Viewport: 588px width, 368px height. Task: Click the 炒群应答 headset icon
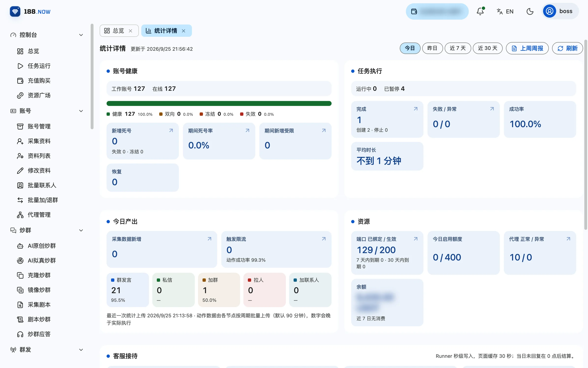(20, 334)
